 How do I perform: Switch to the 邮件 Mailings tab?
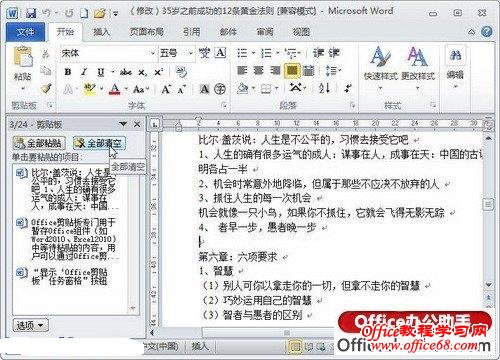pyautogui.click(x=228, y=32)
